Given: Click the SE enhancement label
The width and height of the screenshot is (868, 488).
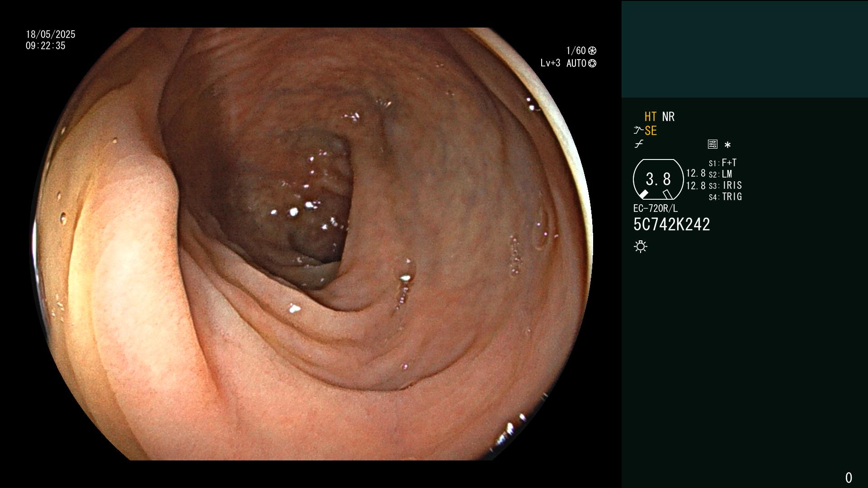Looking at the screenshot, I should pos(651,131).
